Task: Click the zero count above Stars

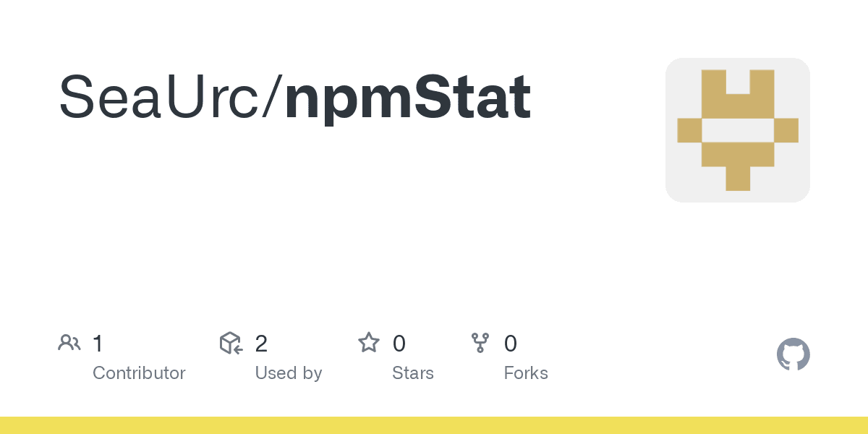Action: click(x=399, y=344)
